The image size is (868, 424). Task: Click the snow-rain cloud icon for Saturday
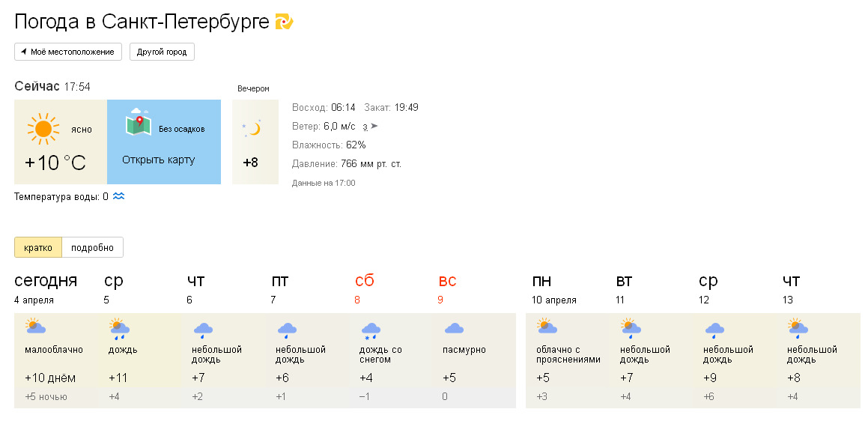tap(371, 330)
